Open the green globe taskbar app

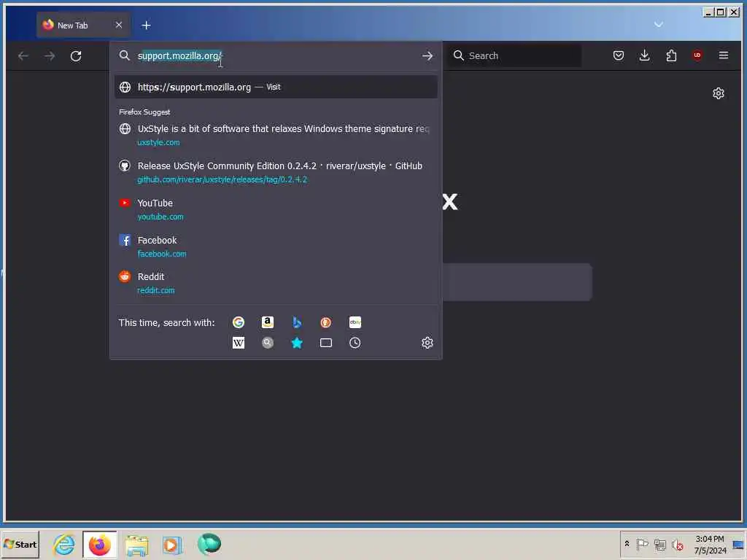click(x=209, y=544)
